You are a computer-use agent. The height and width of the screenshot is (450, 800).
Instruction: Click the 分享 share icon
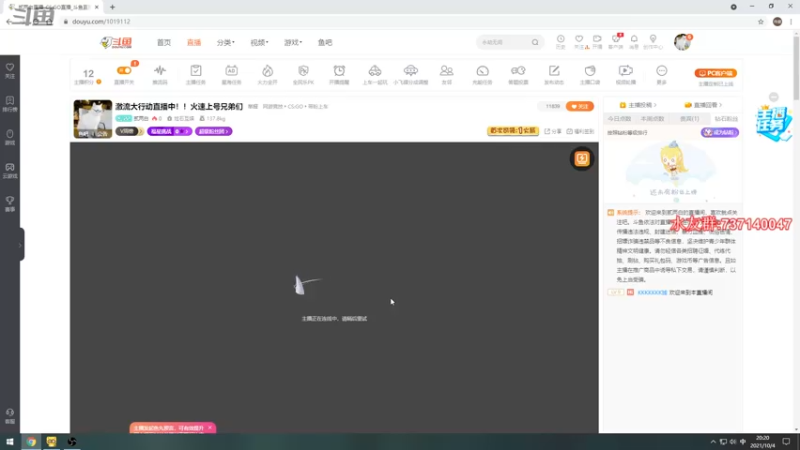(553, 131)
